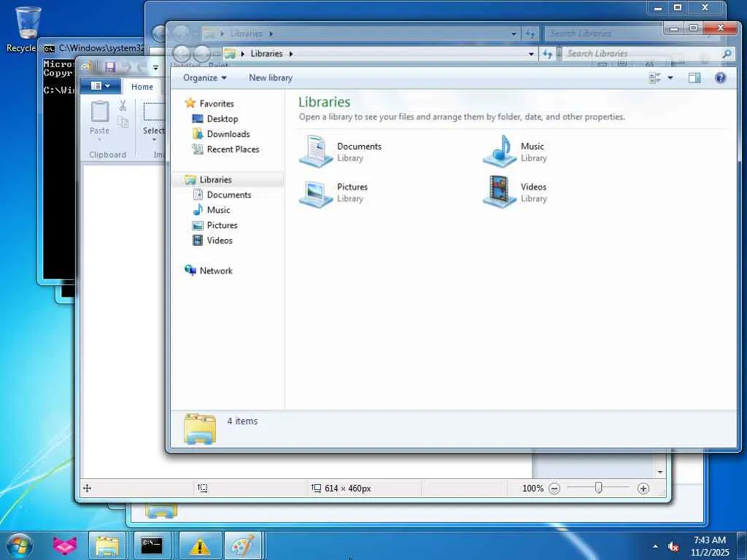Image resolution: width=747 pixels, height=560 pixels.
Task: Click the pink cat taskbar icon
Action: [x=64, y=545]
